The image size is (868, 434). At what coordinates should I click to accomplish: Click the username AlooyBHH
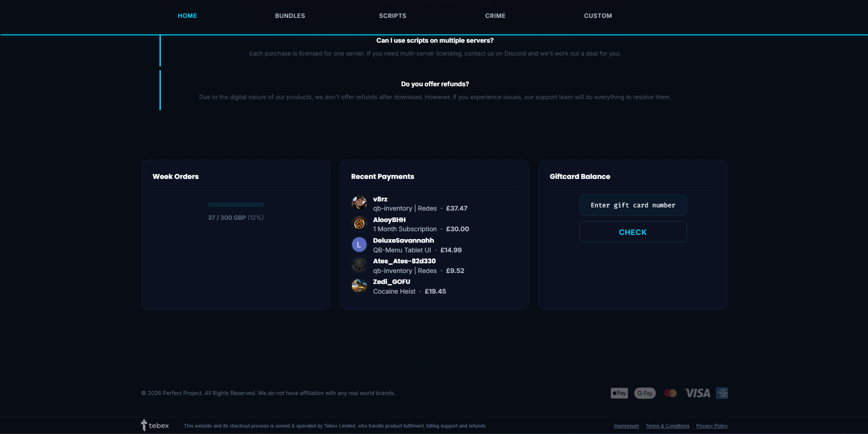[390, 220]
